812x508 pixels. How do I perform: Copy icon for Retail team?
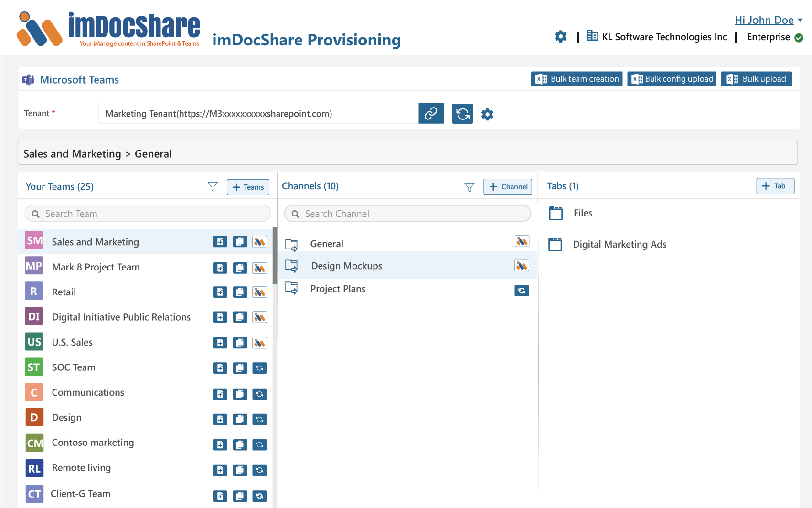click(x=240, y=292)
